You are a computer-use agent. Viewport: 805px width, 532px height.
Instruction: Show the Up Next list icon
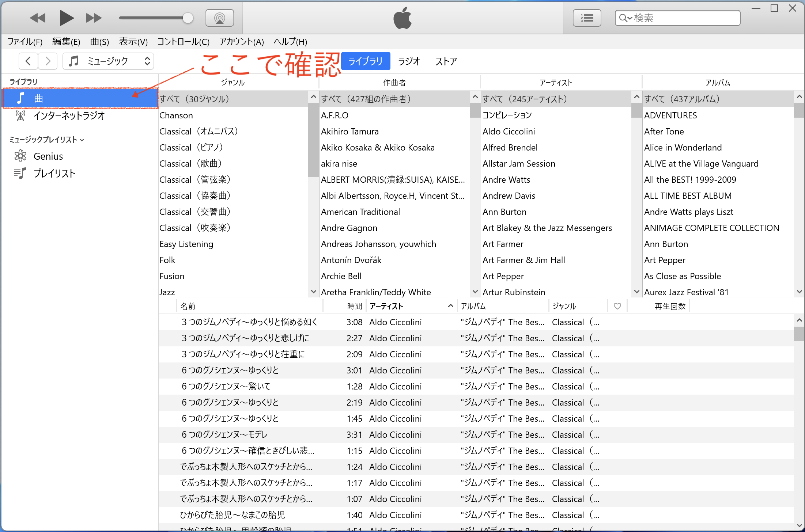[x=587, y=18]
